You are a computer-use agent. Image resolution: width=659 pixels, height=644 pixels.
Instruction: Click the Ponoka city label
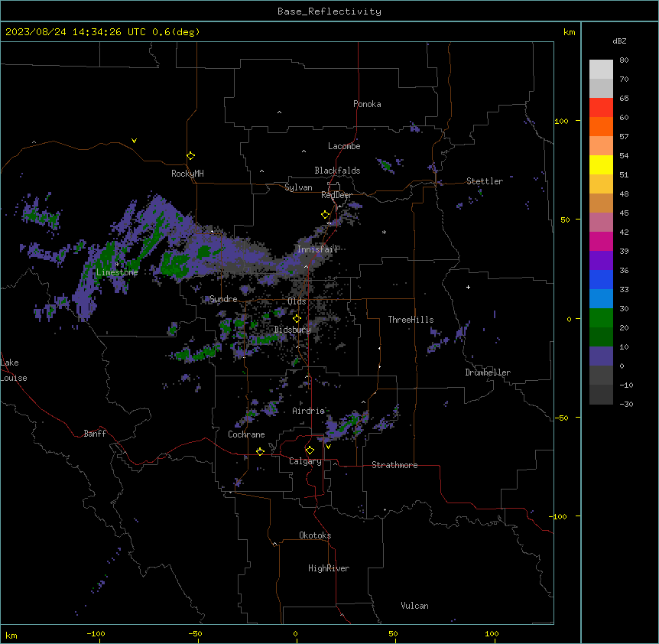[x=367, y=104]
